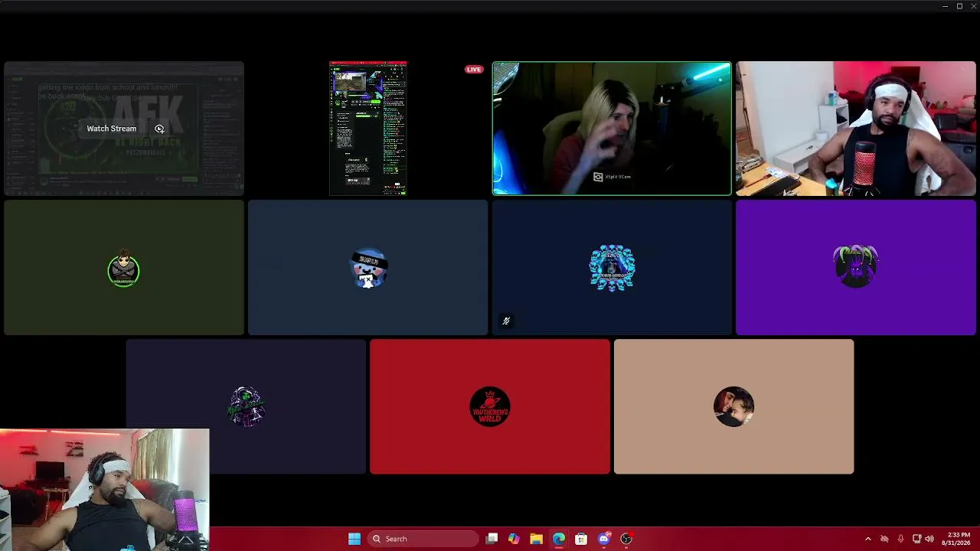Launch Copilot from the taskbar
980x551 pixels.
514,539
